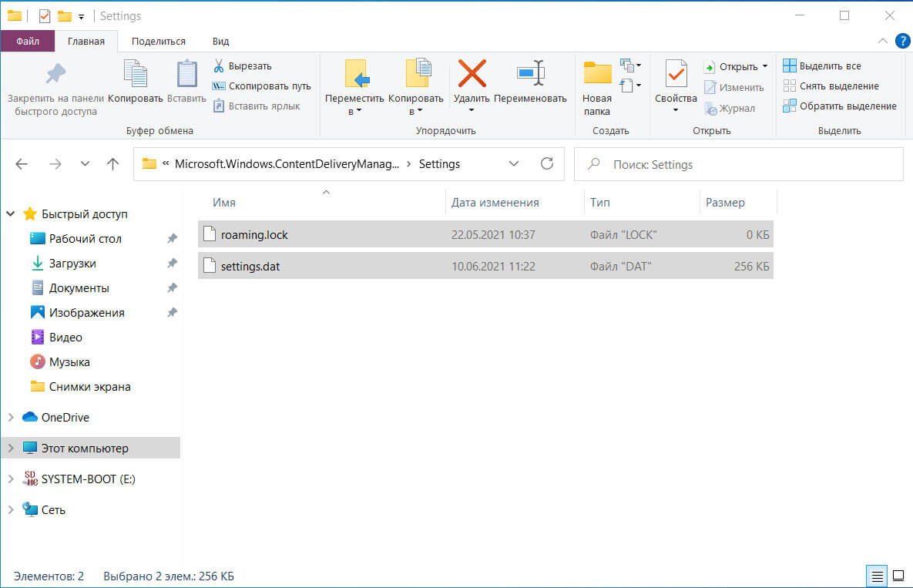Click the Поиск: Settings search box
This screenshot has height=588, width=913.
738,164
